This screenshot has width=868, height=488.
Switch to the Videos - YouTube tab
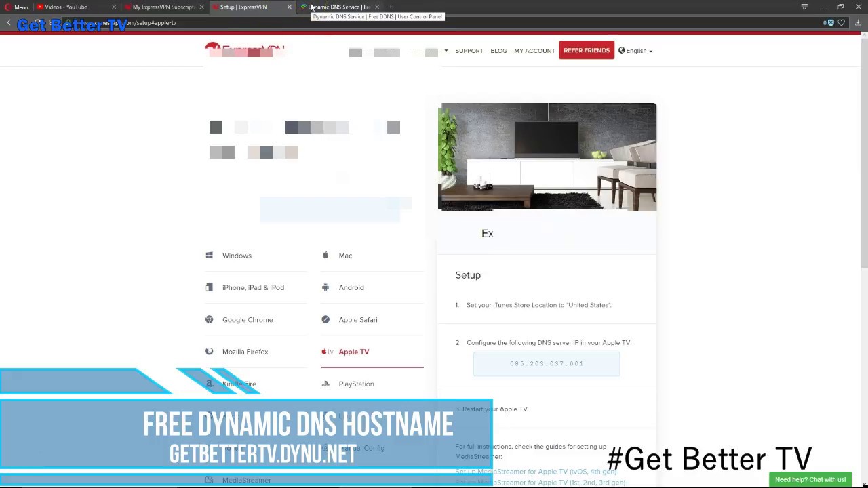tap(66, 7)
